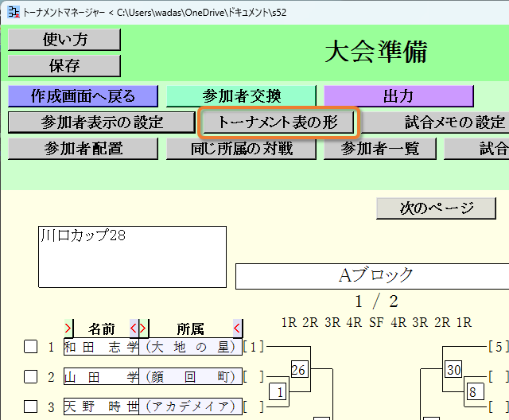Click seed marker [5] on right bracket
Viewport: 509px width, 420px height.
pos(499,347)
